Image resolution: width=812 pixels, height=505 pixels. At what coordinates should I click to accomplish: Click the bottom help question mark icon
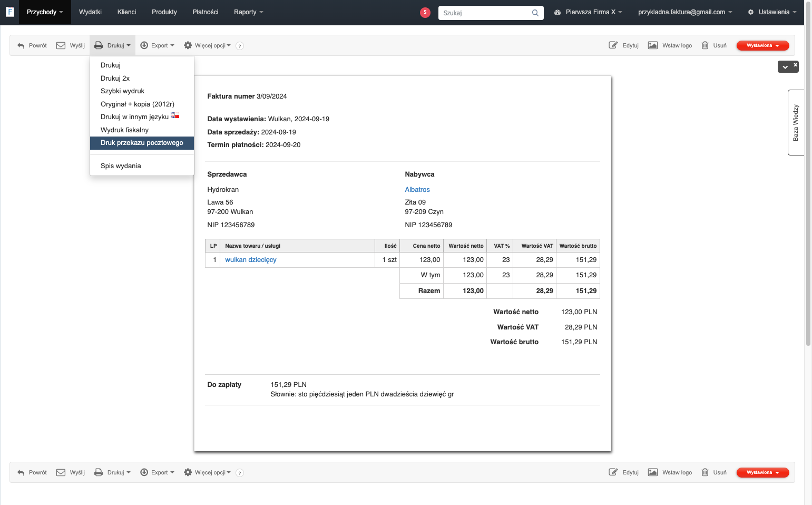[240, 473]
